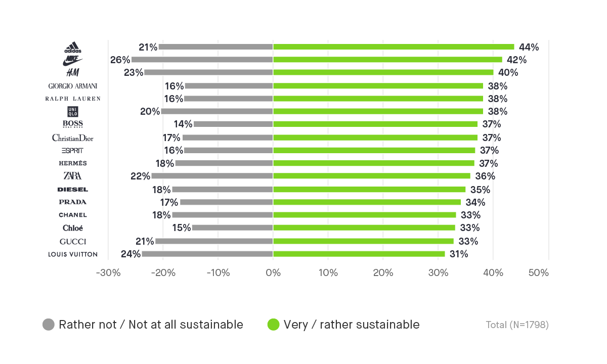Click the Adidas logo icon

[x=73, y=48]
